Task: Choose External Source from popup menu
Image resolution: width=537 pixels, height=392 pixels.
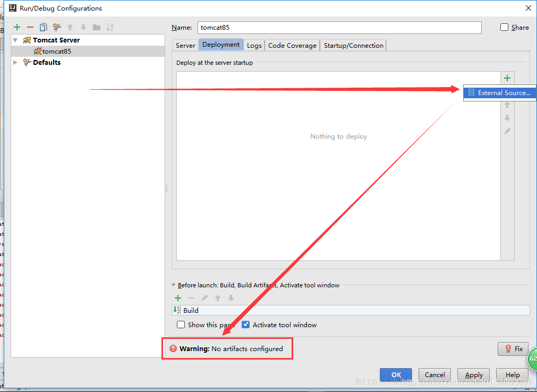Action: pyautogui.click(x=500, y=93)
